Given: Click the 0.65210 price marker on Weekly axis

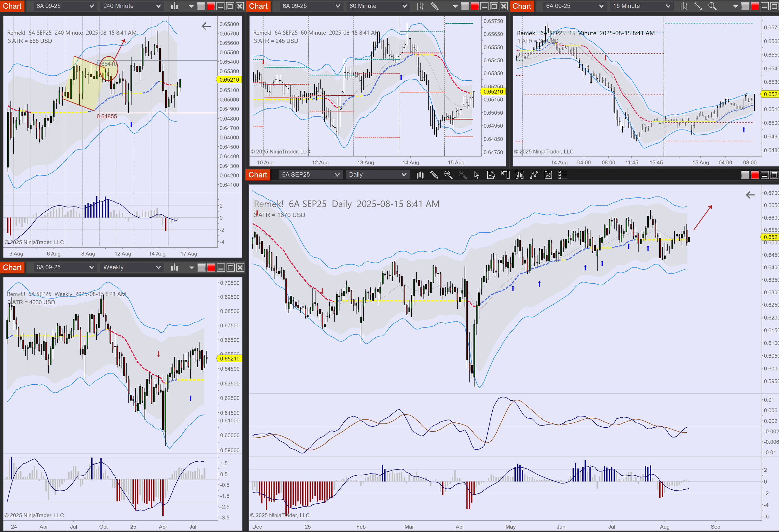Looking at the screenshot, I should pyautogui.click(x=230, y=359).
